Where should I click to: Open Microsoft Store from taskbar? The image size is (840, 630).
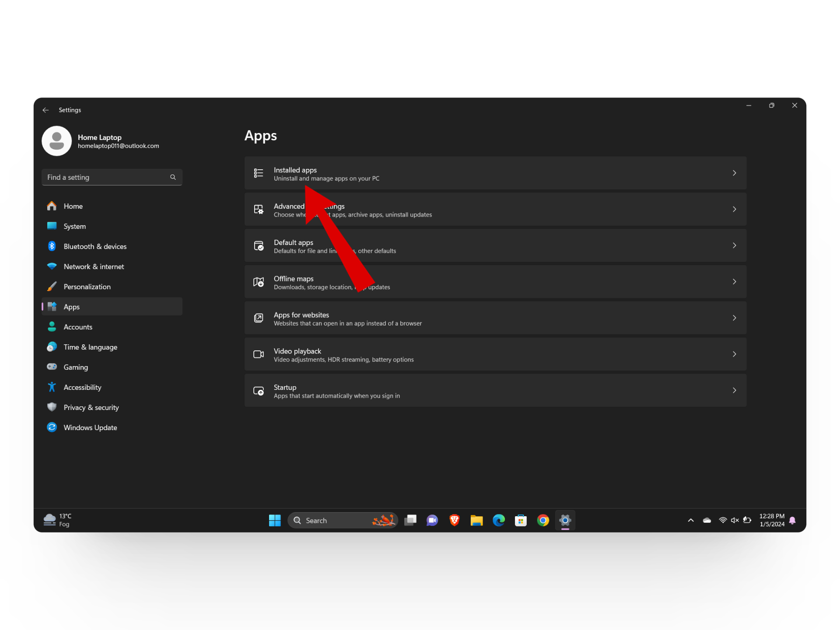click(521, 520)
